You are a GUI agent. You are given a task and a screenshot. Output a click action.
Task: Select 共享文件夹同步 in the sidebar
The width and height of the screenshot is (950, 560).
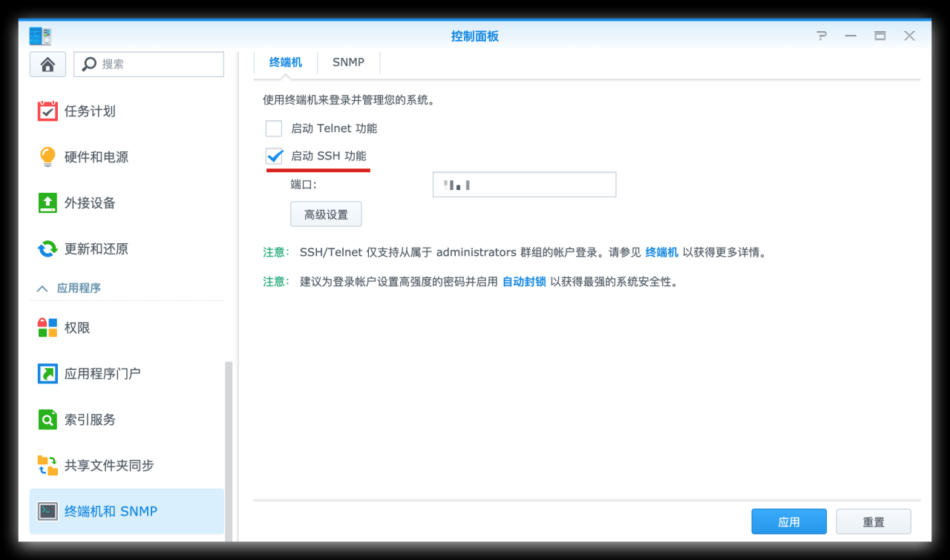tap(127, 466)
